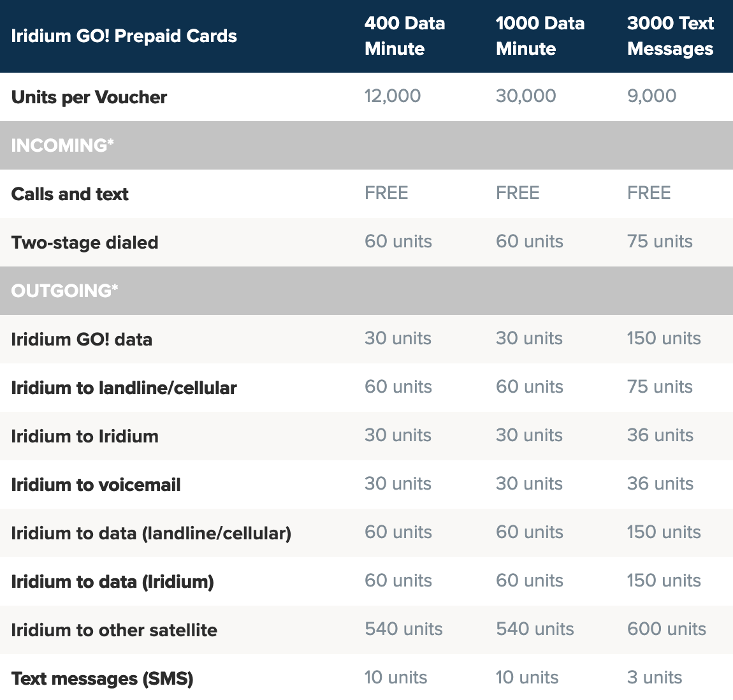Click SMS 1000 Data '10 units' value
This screenshot has width=733, height=700.
tap(527, 677)
